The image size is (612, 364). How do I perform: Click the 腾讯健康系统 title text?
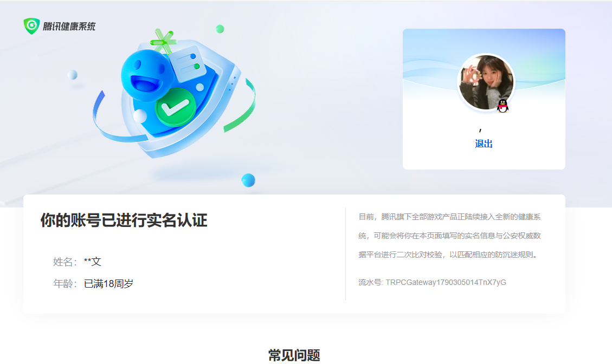click(69, 27)
